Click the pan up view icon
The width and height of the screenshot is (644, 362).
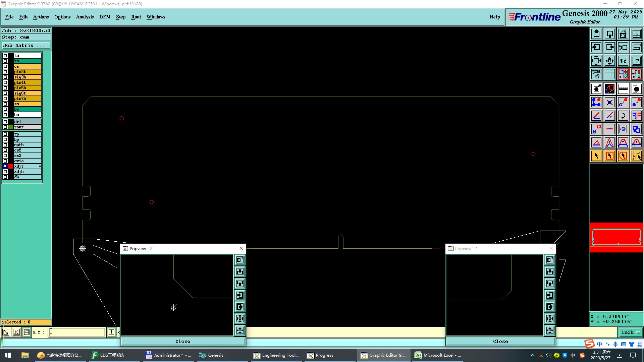pos(596,34)
